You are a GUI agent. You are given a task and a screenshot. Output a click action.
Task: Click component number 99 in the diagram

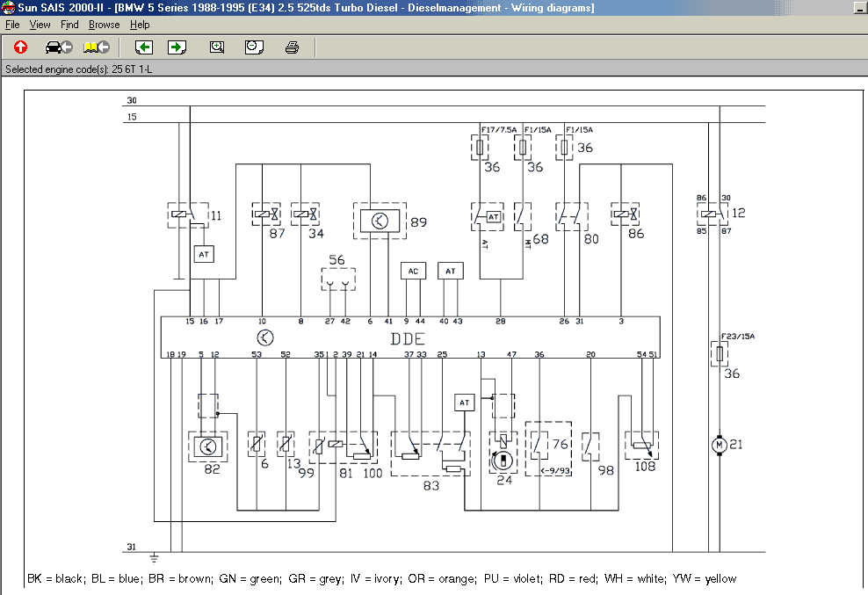click(306, 473)
